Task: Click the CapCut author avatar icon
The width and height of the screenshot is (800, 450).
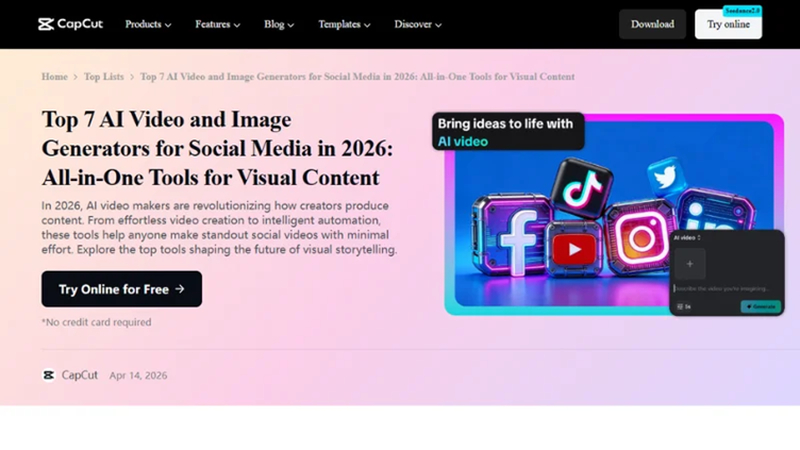Action: click(x=48, y=375)
